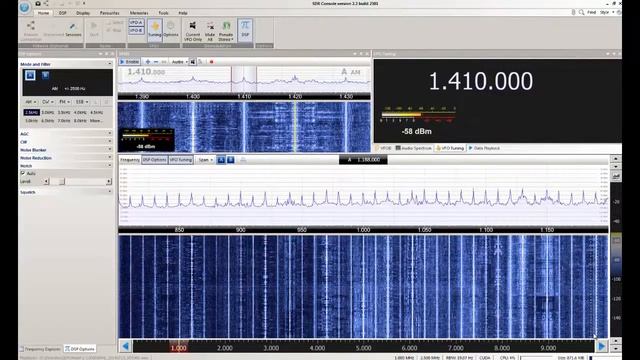Open the Tools ribbon tab
The width and height of the screenshot is (640, 360).
point(163,13)
